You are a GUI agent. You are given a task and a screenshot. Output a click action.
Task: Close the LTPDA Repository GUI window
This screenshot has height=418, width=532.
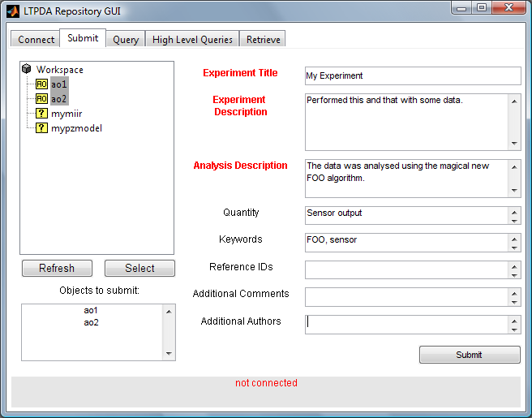click(508, 8)
